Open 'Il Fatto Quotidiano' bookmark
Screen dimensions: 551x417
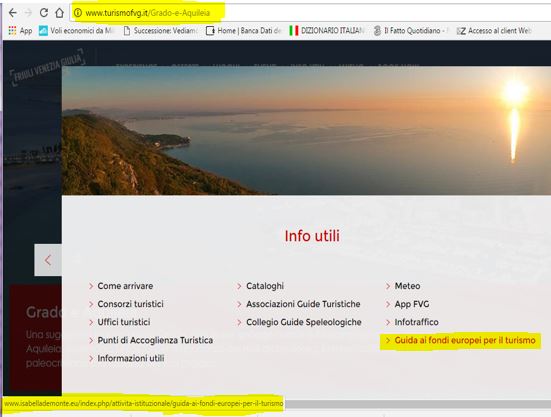pyautogui.click(x=411, y=31)
